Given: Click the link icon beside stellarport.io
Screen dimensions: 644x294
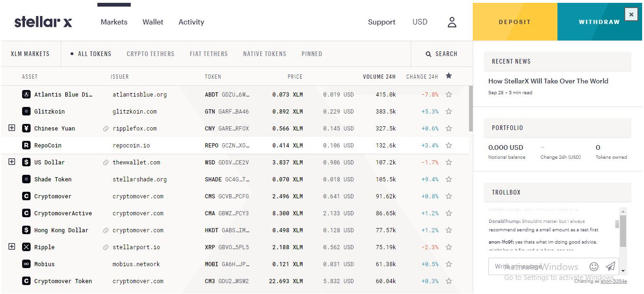Looking at the screenshot, I should pos(106,247).
